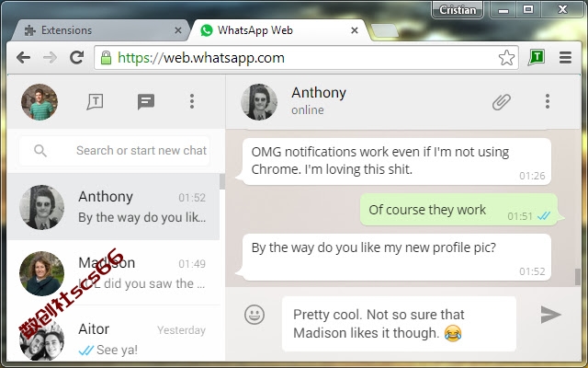Click the 'new profile pic' message

point(396,258)
